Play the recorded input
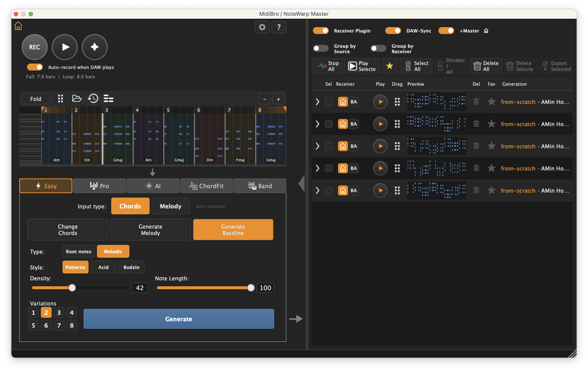Viewport: 588px width, 371px height. [65, 47]
